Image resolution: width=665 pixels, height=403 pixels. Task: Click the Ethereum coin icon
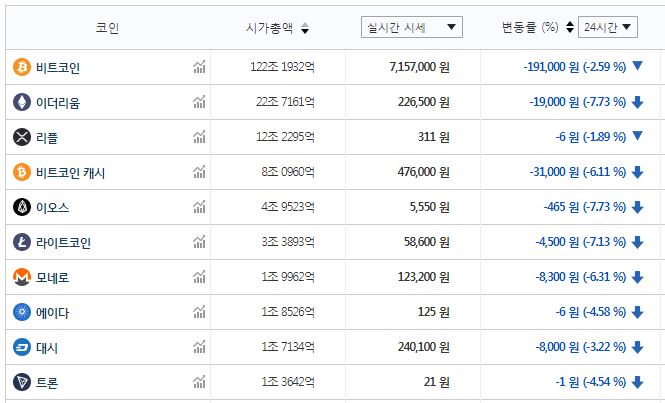[x=21, y=102]
